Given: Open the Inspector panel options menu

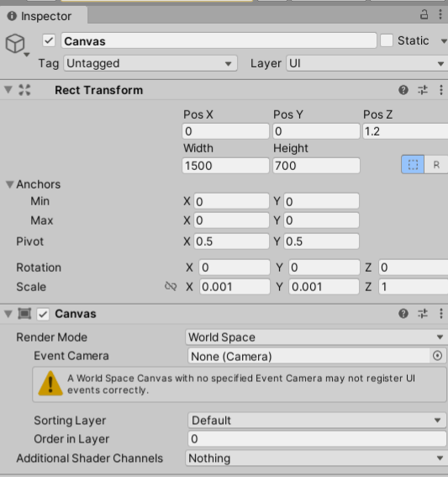Looking at the screenshot, I should (440, 14).
